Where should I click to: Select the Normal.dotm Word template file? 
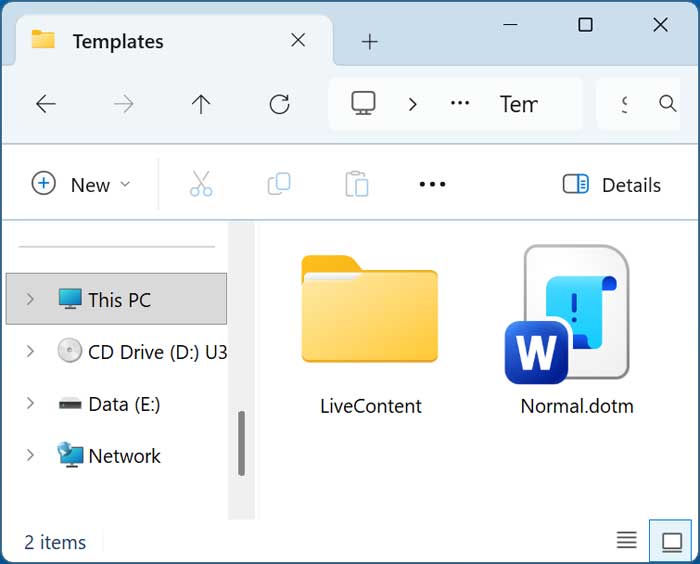click(x=568, y=314)
